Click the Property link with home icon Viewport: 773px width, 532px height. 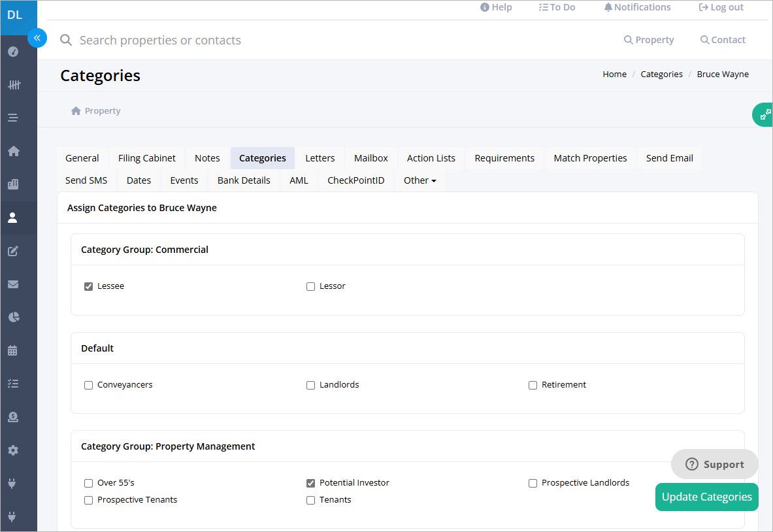tap(95, 111)
